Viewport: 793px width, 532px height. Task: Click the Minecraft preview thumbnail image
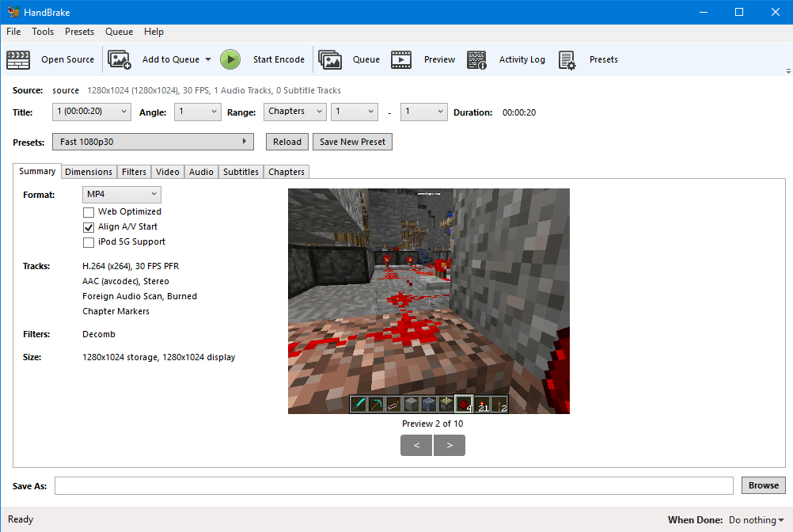[429, 301]
